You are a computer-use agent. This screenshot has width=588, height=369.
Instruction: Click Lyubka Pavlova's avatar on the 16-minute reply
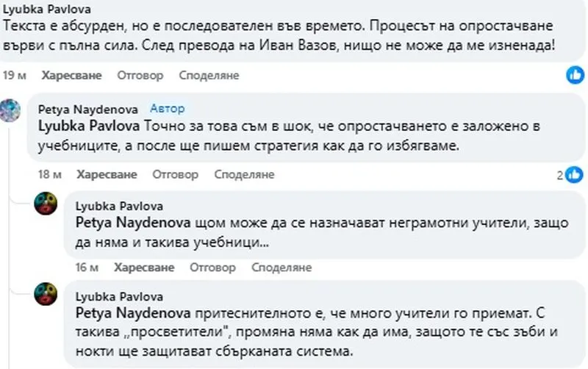click(x=46, y=204)
